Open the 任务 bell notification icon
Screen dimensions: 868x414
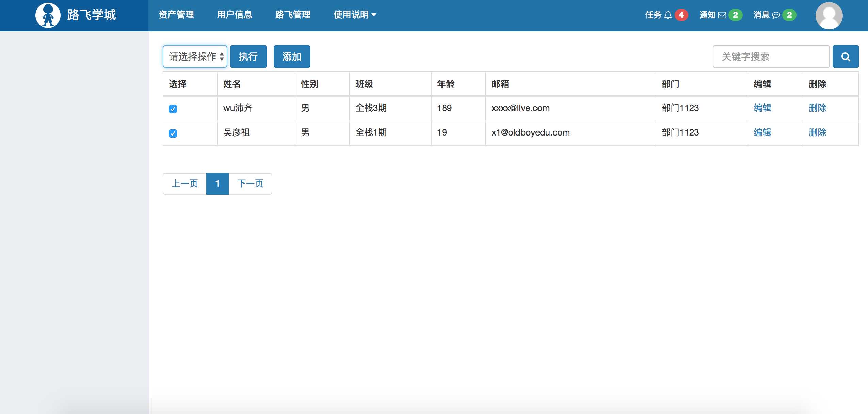tap(668, 15)
